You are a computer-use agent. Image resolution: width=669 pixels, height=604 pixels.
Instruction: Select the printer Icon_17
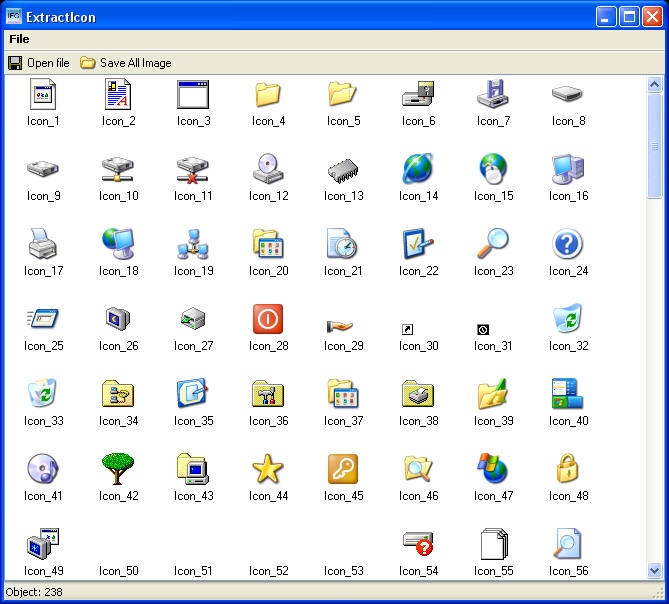tap(43, 244)
